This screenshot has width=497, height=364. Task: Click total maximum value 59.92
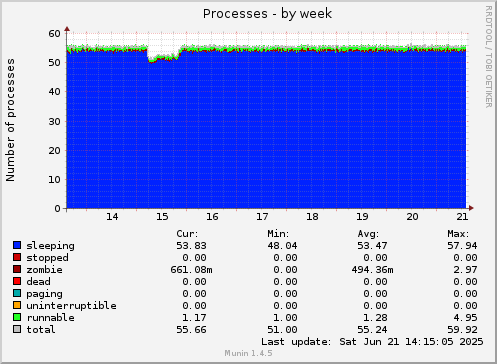coord(462,330)
